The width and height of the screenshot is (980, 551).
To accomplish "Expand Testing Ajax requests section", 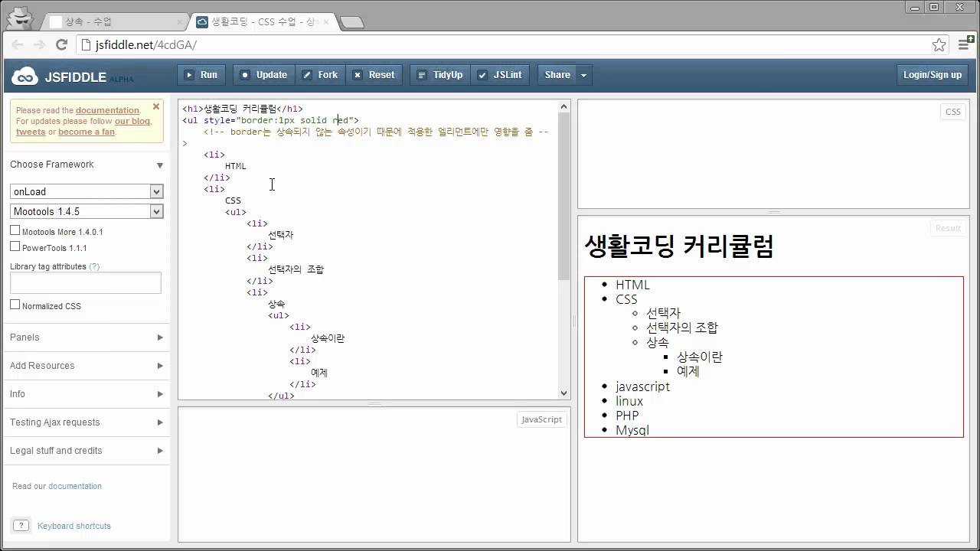I will coord(87,422).
